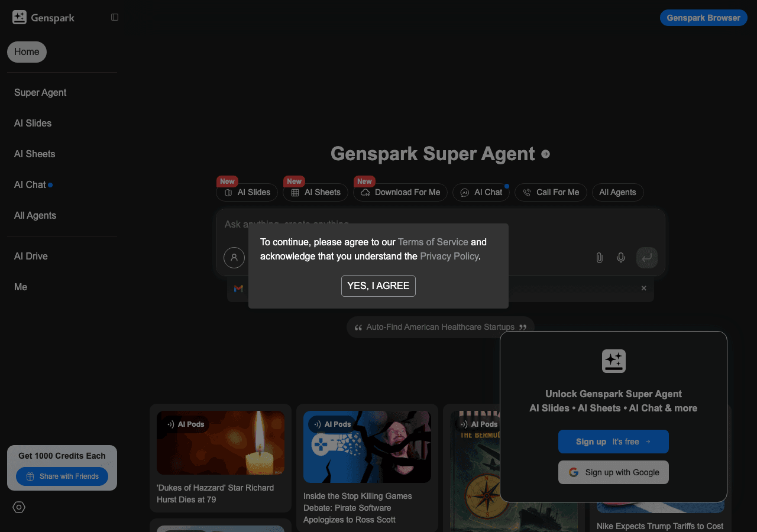Collapse the sidebar panel icon
Screen dimensions: 757x532
tap(115, 17)
